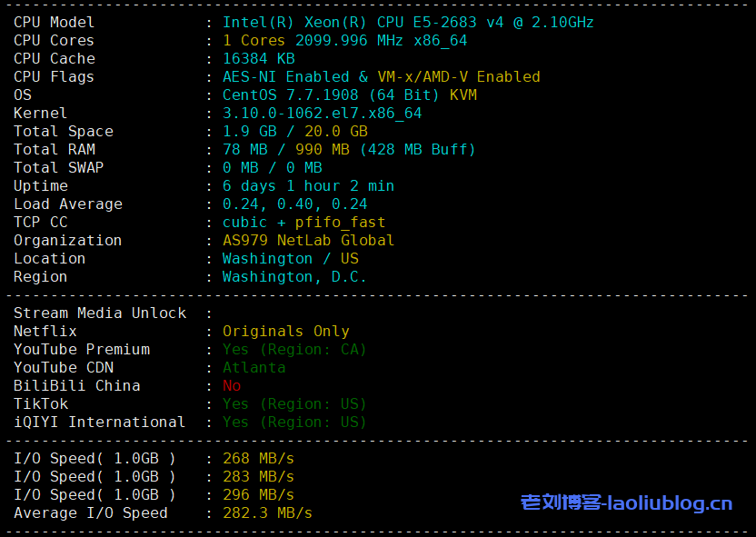The width and height of the screenshot is (756, 537).
Task: Click the Washington / US location value
Action: [290, 258]
